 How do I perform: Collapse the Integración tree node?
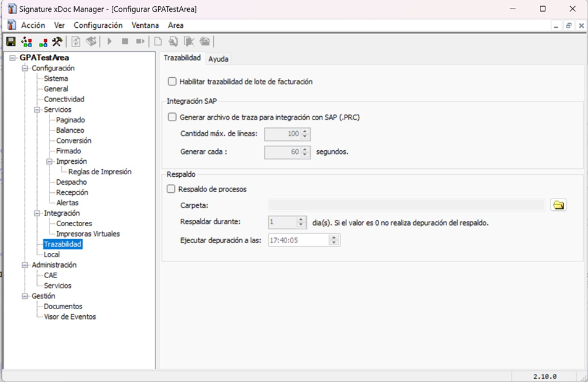[x=37, y=213]
